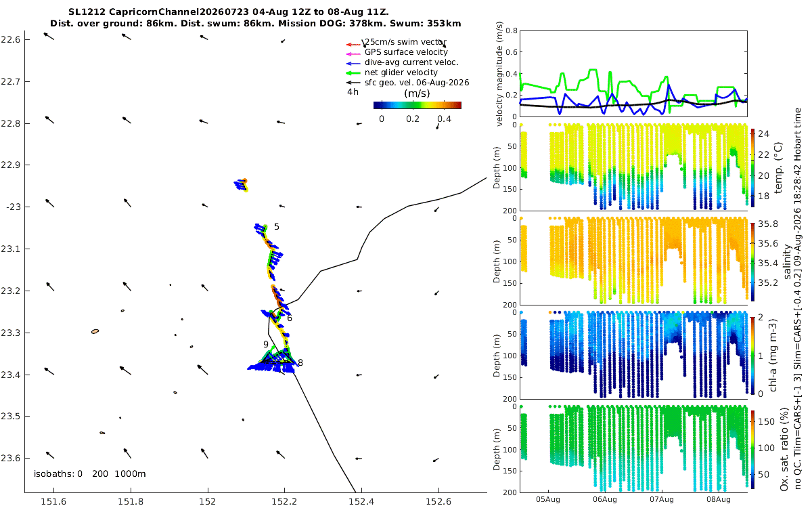812x508 pixels.
Task: Click the horizontal velocity colorbar in the map
Action: (418, 105)
